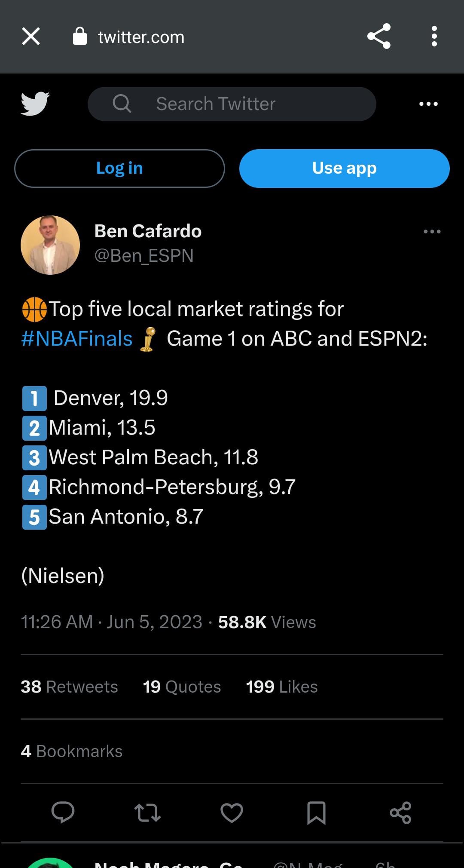The height and width of the screenshot is (868, 464).
Task: Tap the reply speech bubble icon
Action: pos(63,813)
